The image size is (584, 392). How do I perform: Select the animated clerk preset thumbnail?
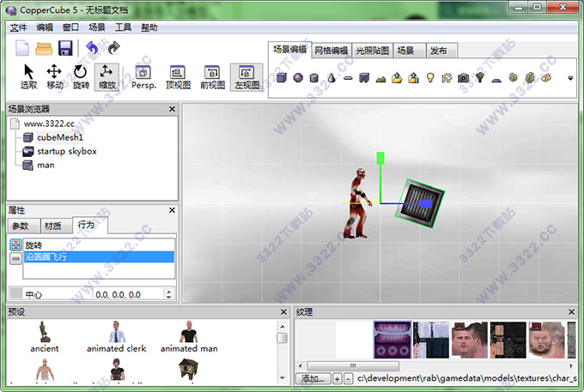[x=117, y=337]
